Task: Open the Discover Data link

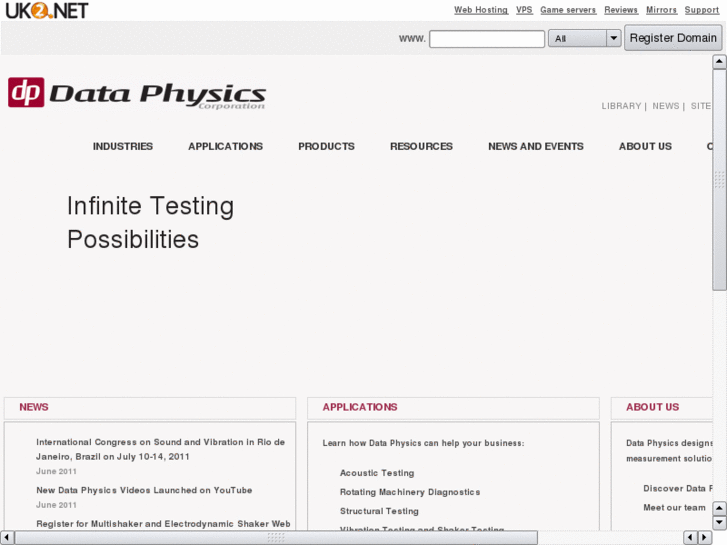Action: pyautogui.click(x=678, y=488)
